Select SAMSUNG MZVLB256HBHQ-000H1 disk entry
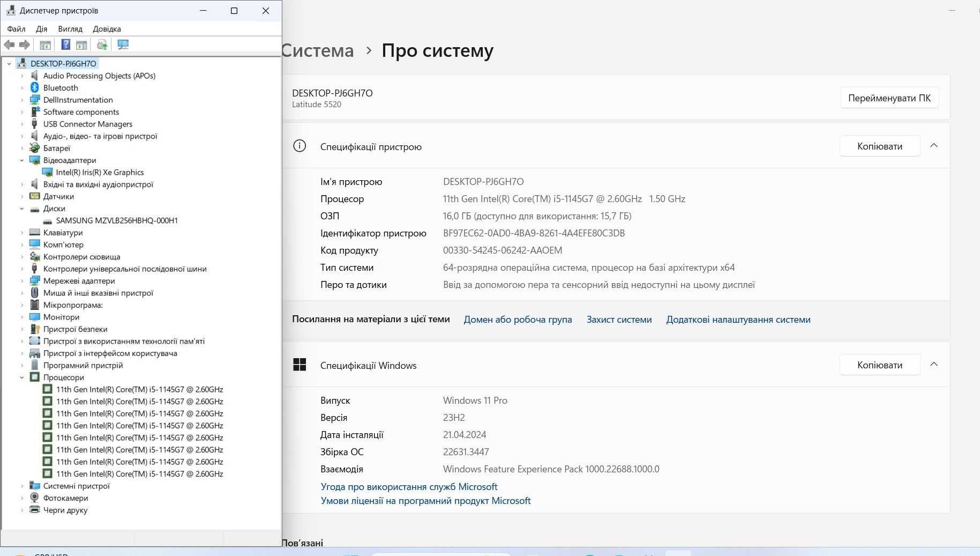Image resolution: width=980 pixels, height=556 pixels. (117, 220)
